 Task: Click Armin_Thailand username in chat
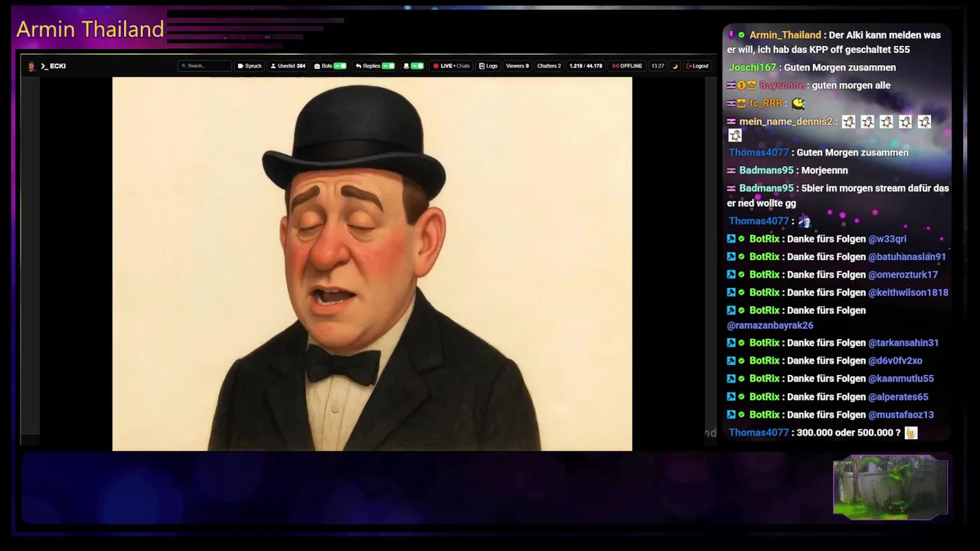(785, 35)
